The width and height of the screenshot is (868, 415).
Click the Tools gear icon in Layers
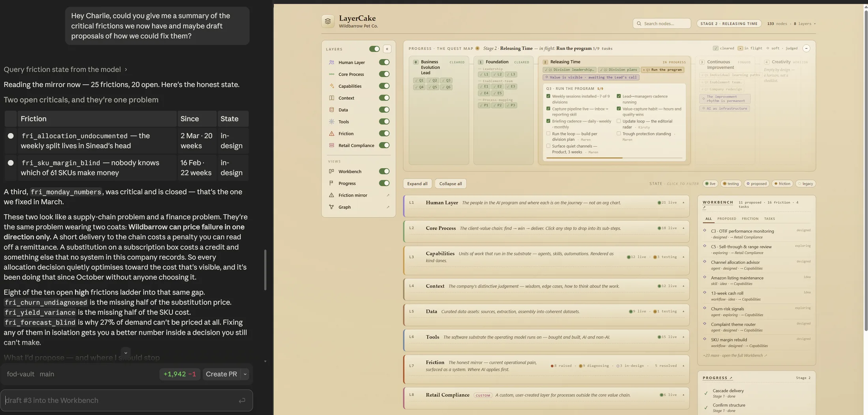point(331,122)
